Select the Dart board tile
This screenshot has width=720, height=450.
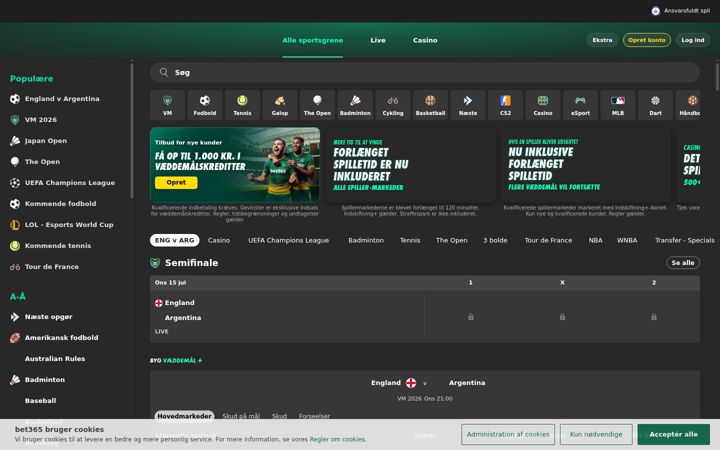655,105
